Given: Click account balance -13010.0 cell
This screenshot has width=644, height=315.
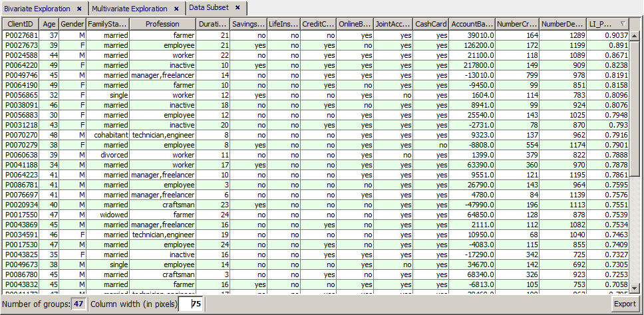Looking at the screenshot, I should click(472, 75).
